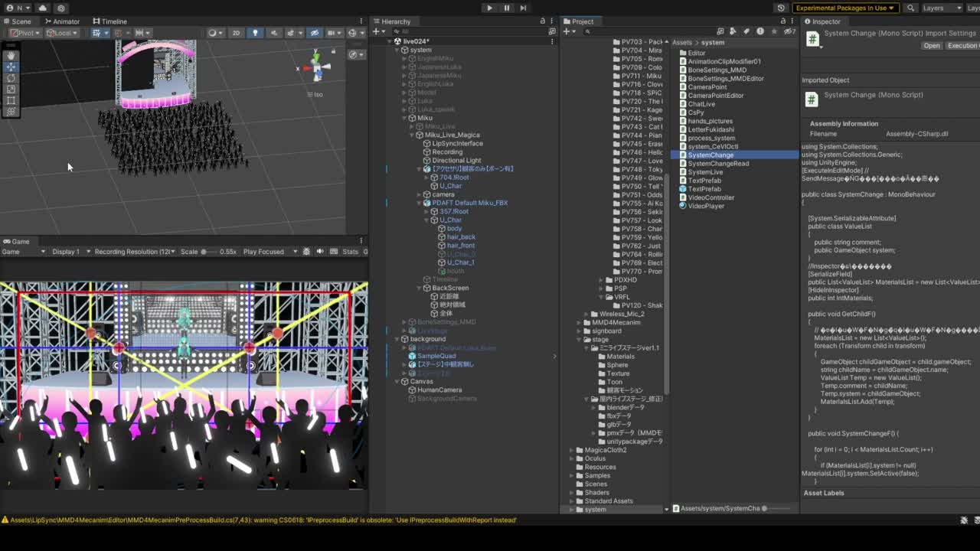Select the Hand tool in Scene view
Screen dimensions: 980x551
click(11, 56)
